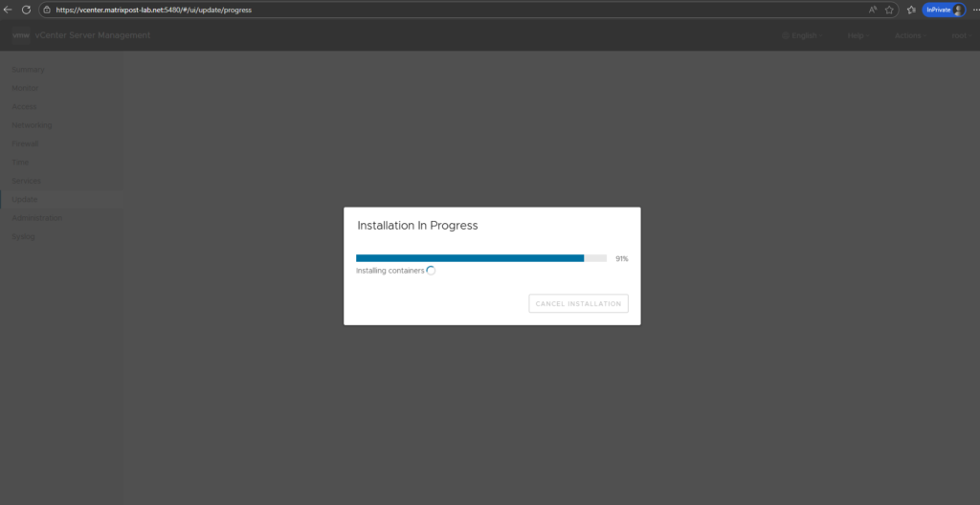Screen dimensions: 980x505
Task: Click the loading spinner beside Installing containers
Action: (431, 271)
